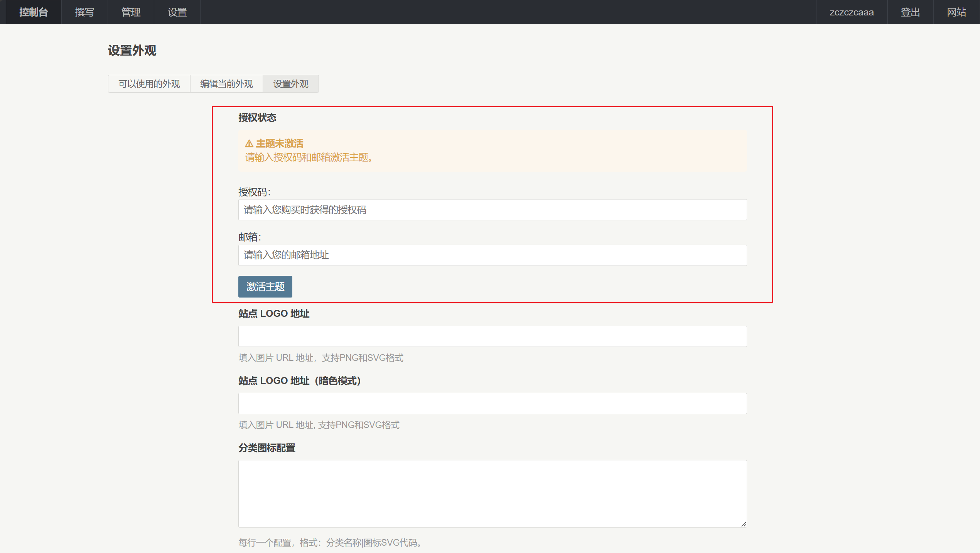Click the dark mode LOGO 地址 input
The height and width of the screenshot is (553, 980).
[x=492, y=403]
